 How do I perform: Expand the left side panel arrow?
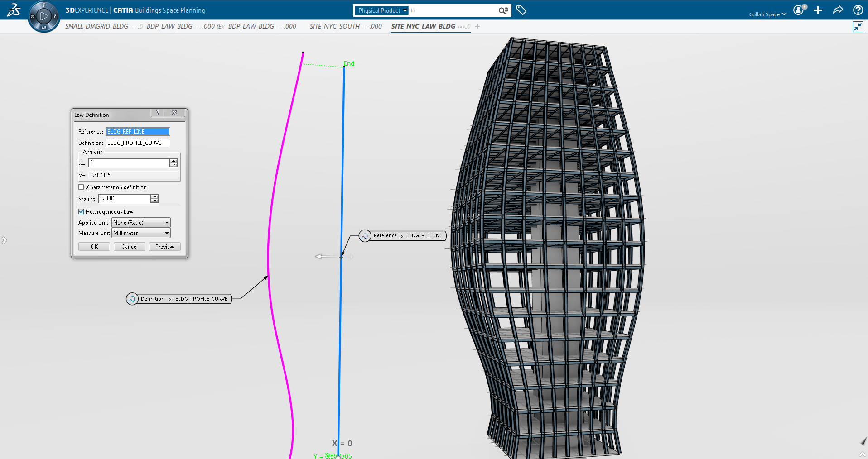pyautogui.click(x=4, y=240)
